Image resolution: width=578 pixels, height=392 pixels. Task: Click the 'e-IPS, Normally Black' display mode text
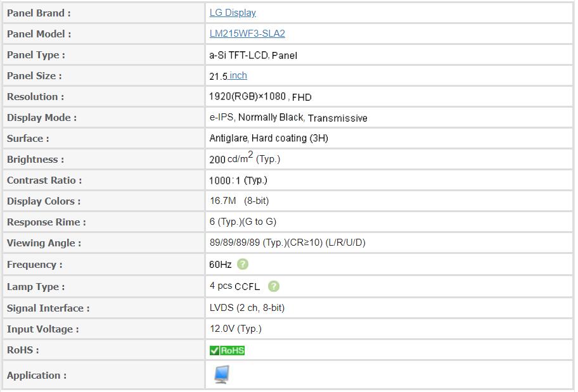click(257, 118)
